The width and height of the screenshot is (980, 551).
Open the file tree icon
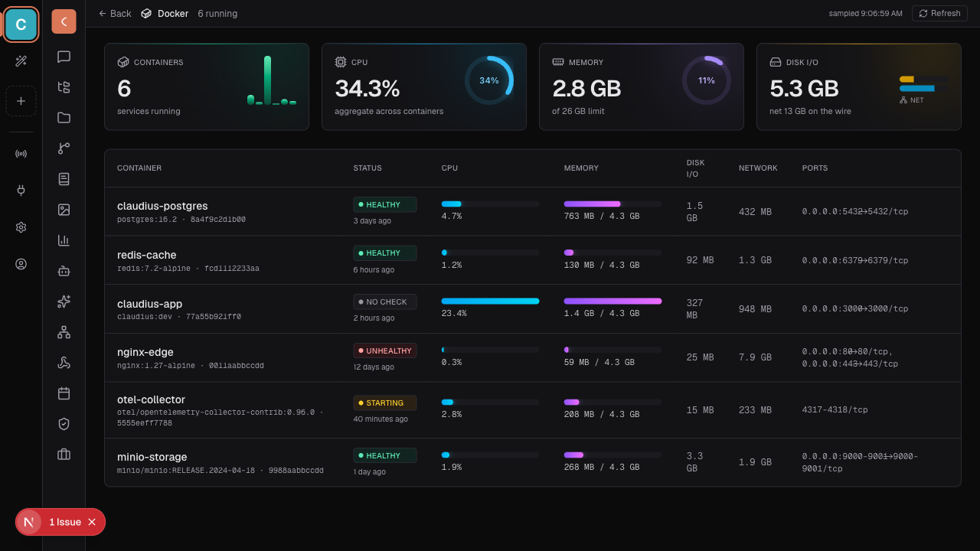tap(64, 87)
